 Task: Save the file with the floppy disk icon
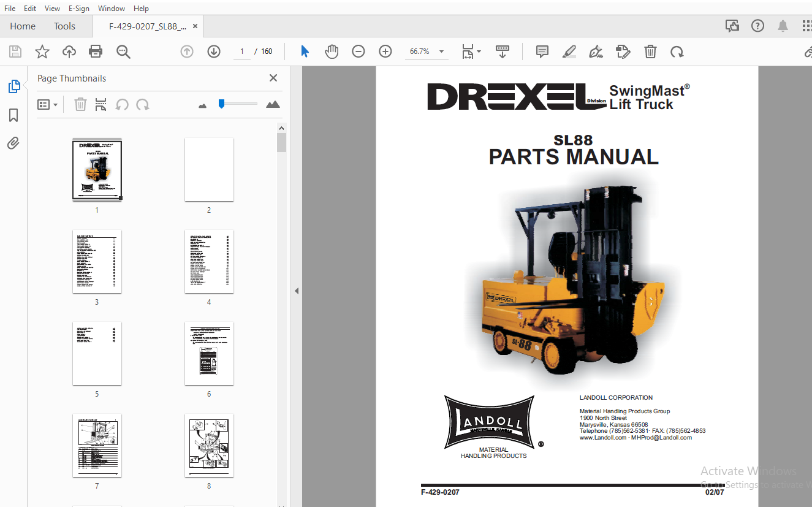coord(15,51)
